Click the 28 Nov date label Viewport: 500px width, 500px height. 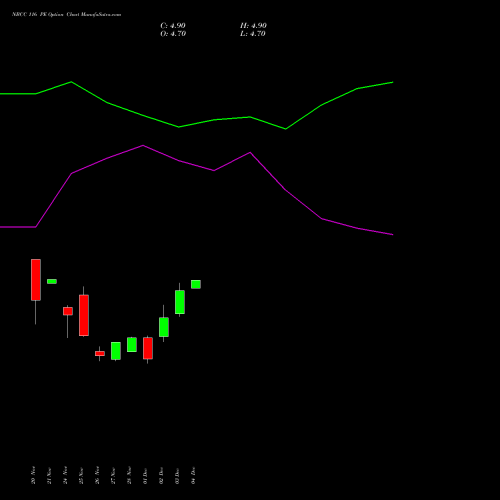129,475
